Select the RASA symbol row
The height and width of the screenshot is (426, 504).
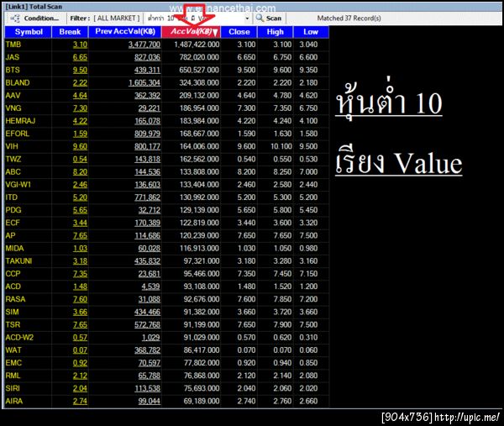[167, 299]
